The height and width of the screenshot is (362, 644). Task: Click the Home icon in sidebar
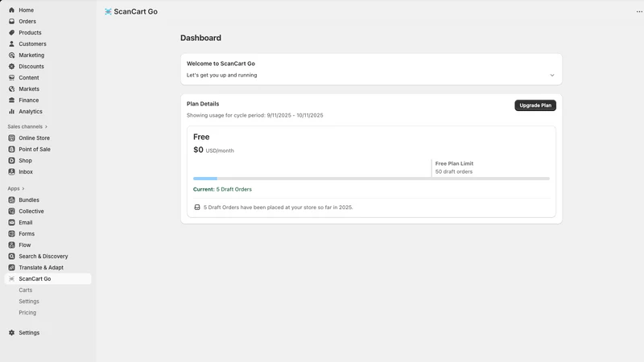point(11,10)
